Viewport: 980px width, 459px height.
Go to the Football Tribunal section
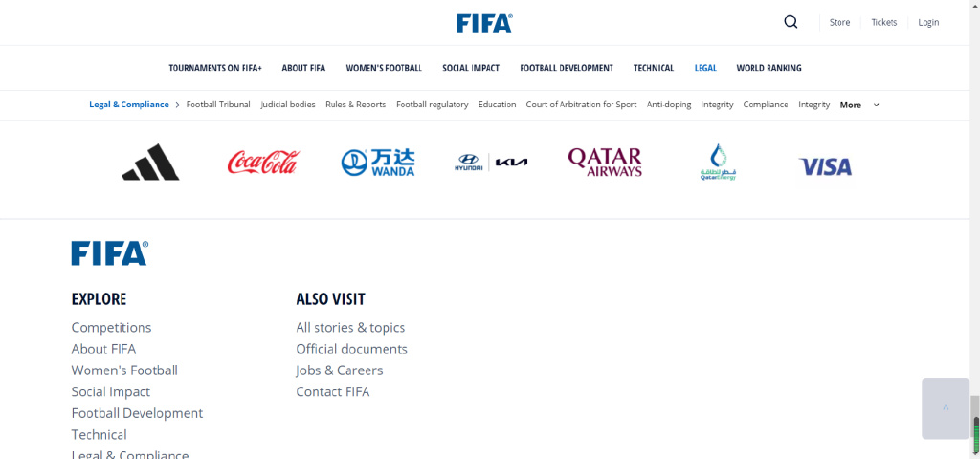pyautogui.click(x=218, y=105)
